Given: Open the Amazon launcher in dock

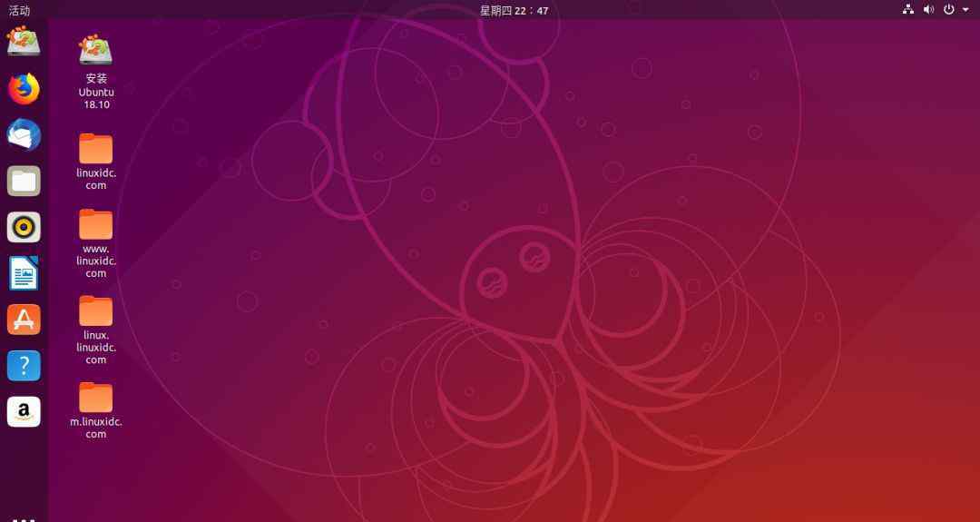Looking at the screenshot, I should (x=24, y=412).
